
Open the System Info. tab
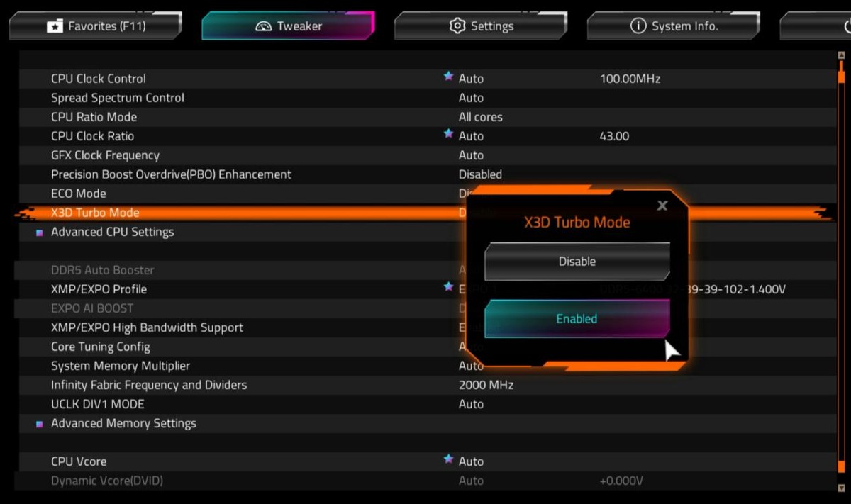[x=674, y=26]
